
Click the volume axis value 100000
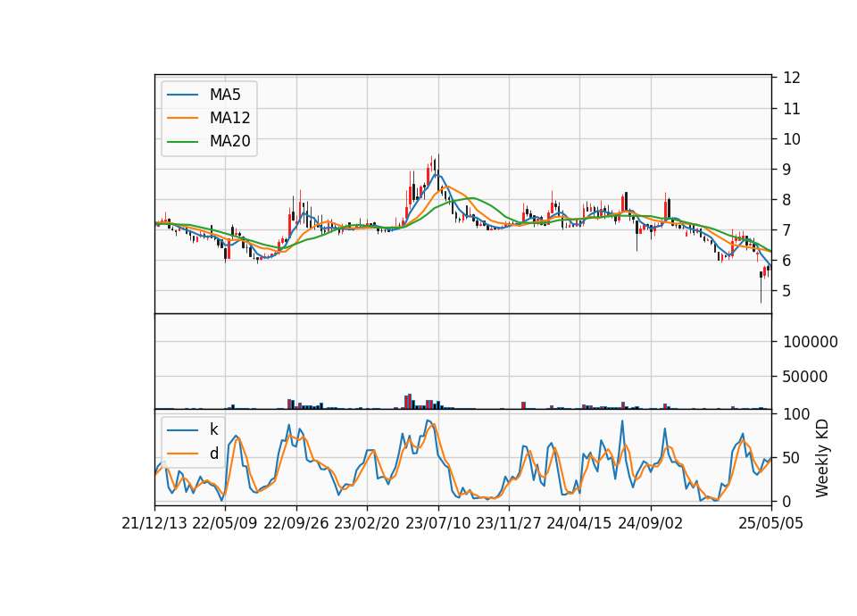coord(811,342)
